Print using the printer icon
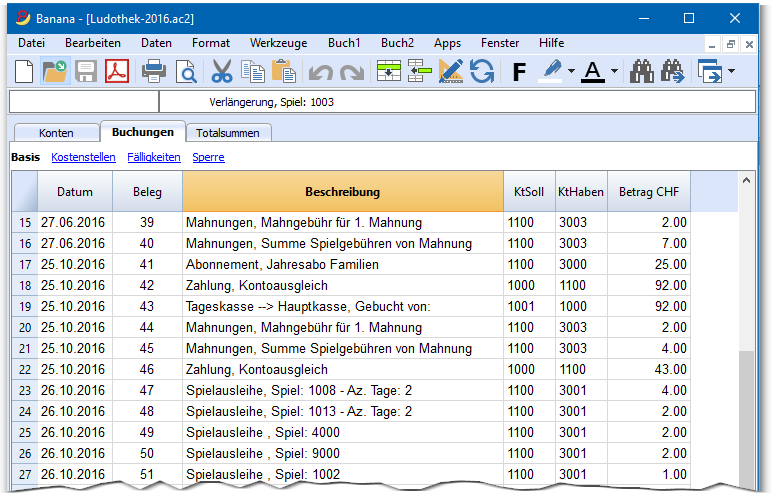This screenshot has width=771, height=502. (154, 71)
